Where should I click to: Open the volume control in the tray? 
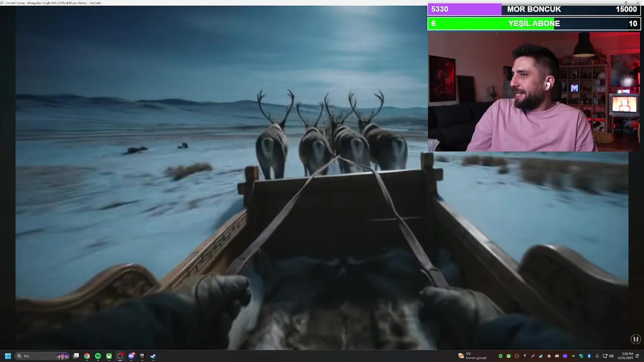(x=611, y=356)
